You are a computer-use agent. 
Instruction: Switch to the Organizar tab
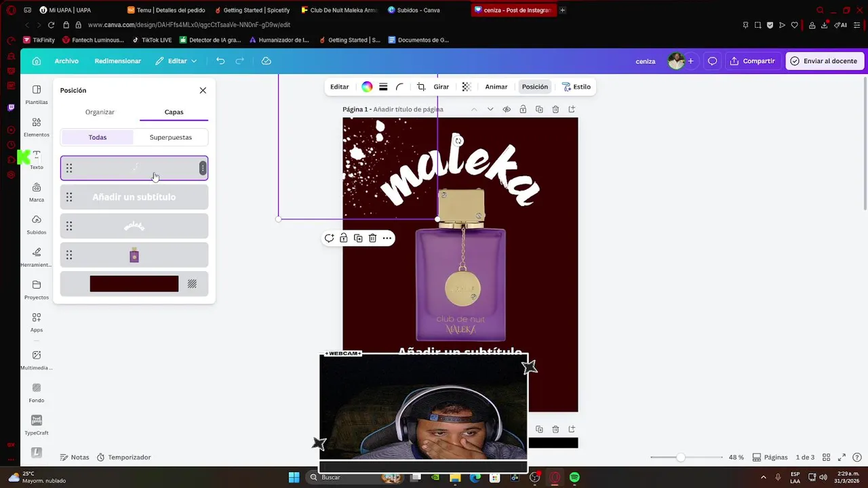pyautogui.click(x=100, y=112)
